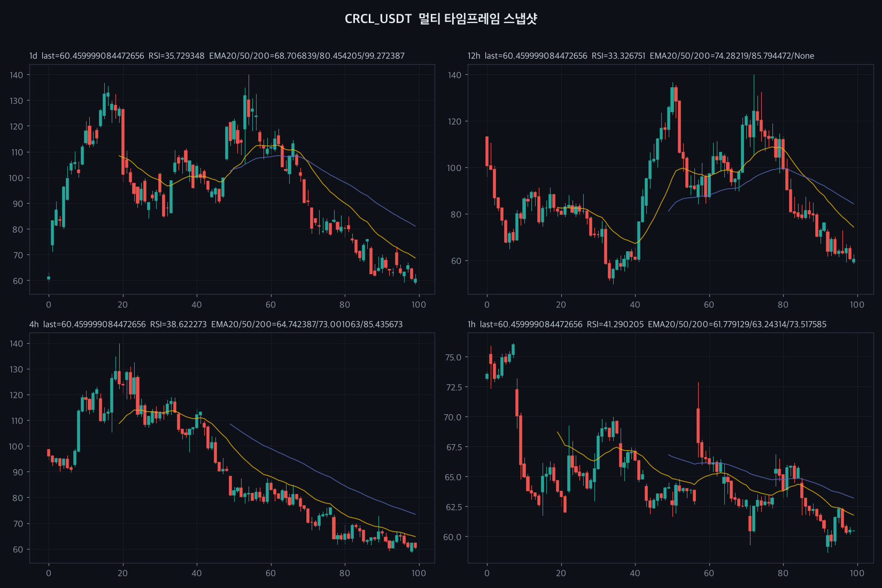Screen dimensions: 882x588
Task: Click the 65.0 y-axis label in the 1h chart
Action: [453, 477]
